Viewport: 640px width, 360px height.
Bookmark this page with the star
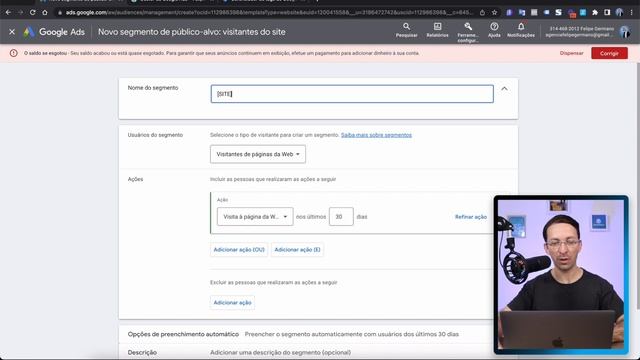point(494,13)
